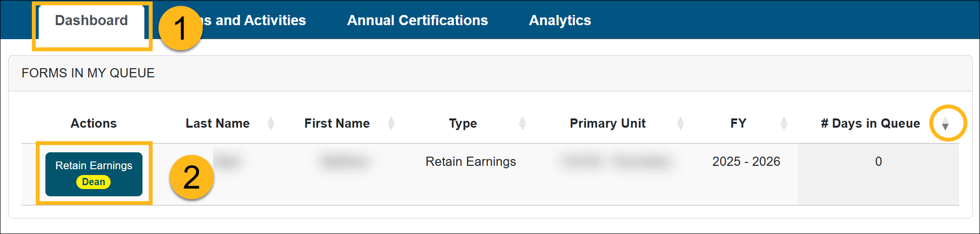Sort by FY using its arrow icon

pyautogui.click(x=784, y=124)
